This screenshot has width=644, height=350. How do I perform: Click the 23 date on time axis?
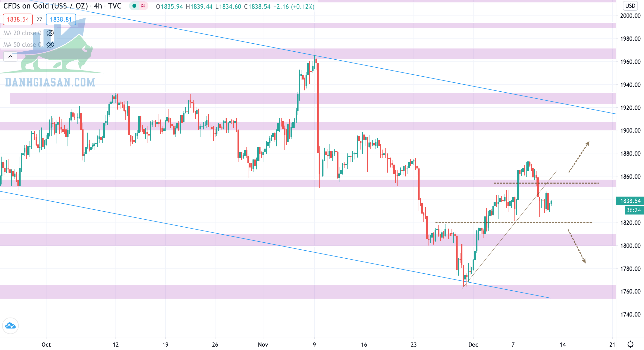click(414, 344)
